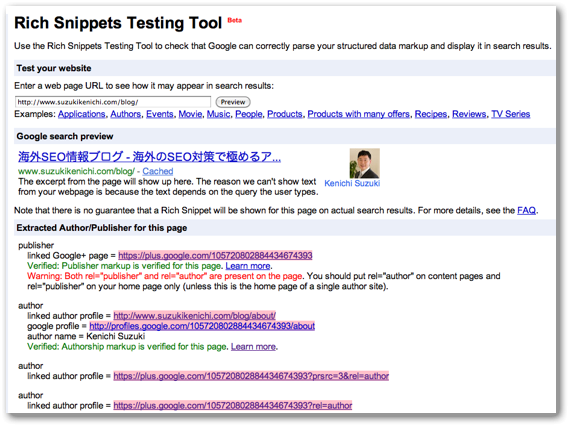The width and height of the screenshot is (569, 426).
Task: Click Learn more after Authorship markup verified
Action: point(253,347)
